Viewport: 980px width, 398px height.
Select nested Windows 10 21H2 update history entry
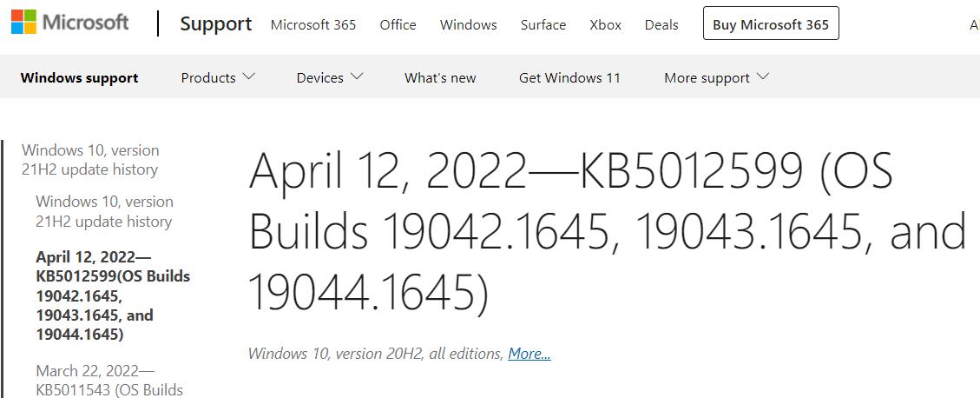click(104, 211)
